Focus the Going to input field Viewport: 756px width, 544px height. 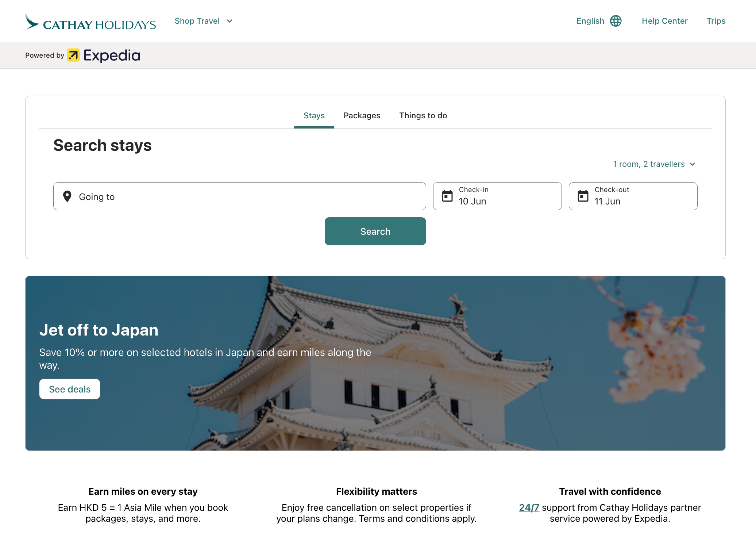point(248,196)
